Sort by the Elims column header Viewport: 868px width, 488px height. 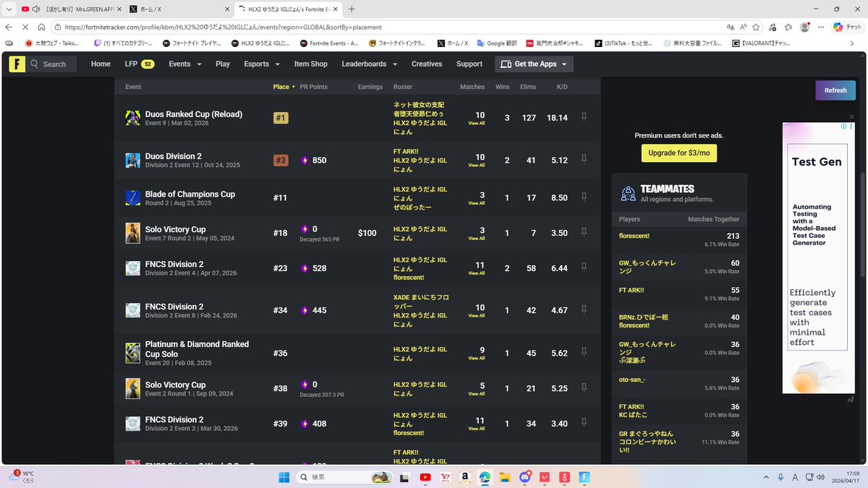(528, 87)
